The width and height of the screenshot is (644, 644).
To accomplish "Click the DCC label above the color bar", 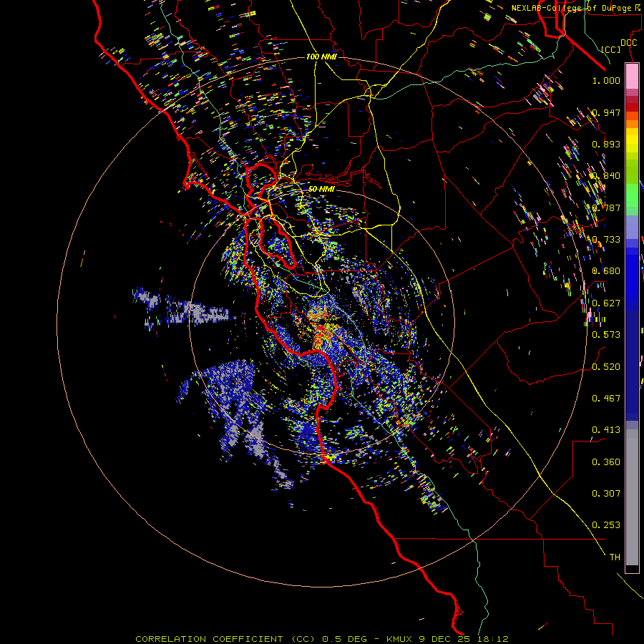I will click(628, 43).
